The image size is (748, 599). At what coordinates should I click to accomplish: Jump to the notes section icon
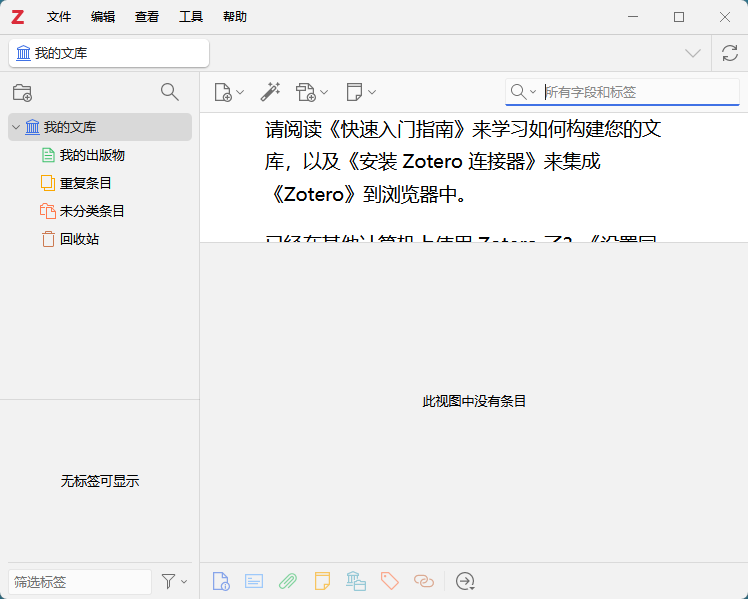(322, 581)
